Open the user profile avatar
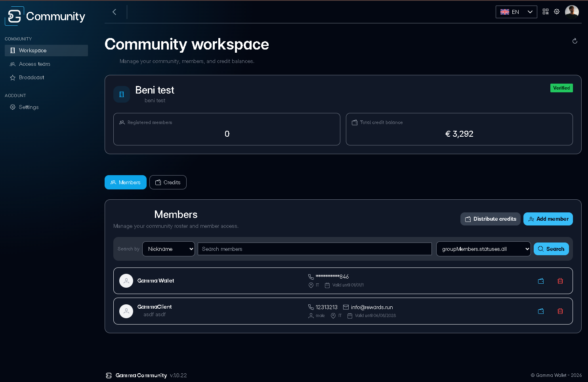588x382 pixels. click(x=572, y=12)
